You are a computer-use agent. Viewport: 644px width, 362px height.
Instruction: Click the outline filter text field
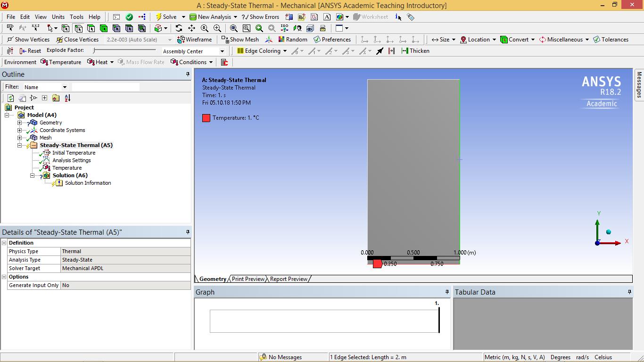(x=106, y=87)
